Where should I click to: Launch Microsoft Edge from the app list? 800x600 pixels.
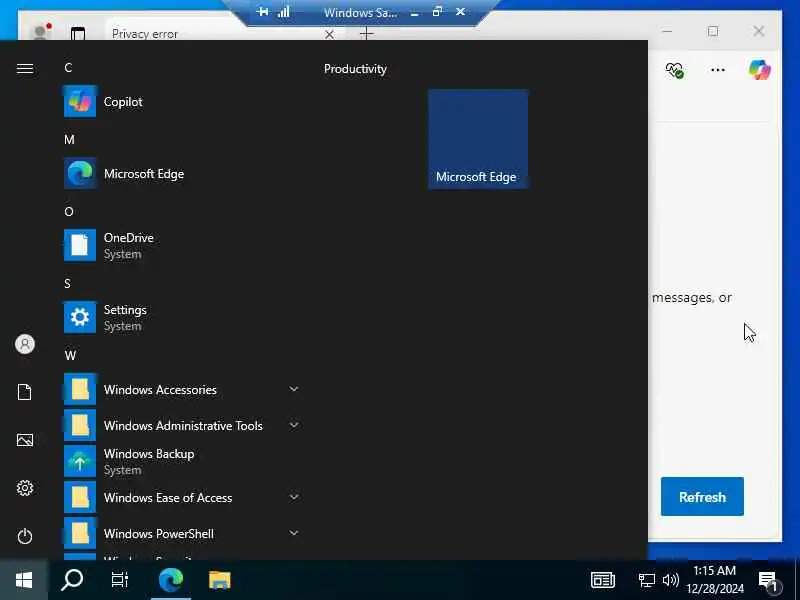pyautogui.click(x=182, y=173)
